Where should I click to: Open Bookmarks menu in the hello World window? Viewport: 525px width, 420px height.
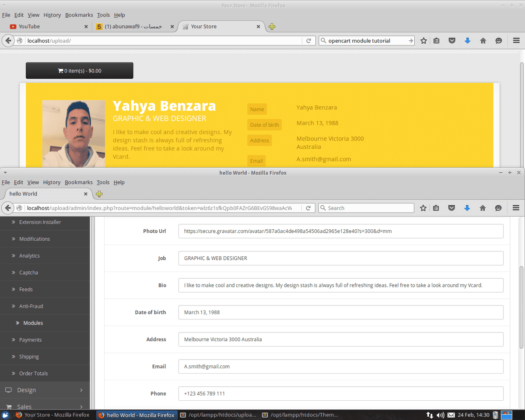79,182
